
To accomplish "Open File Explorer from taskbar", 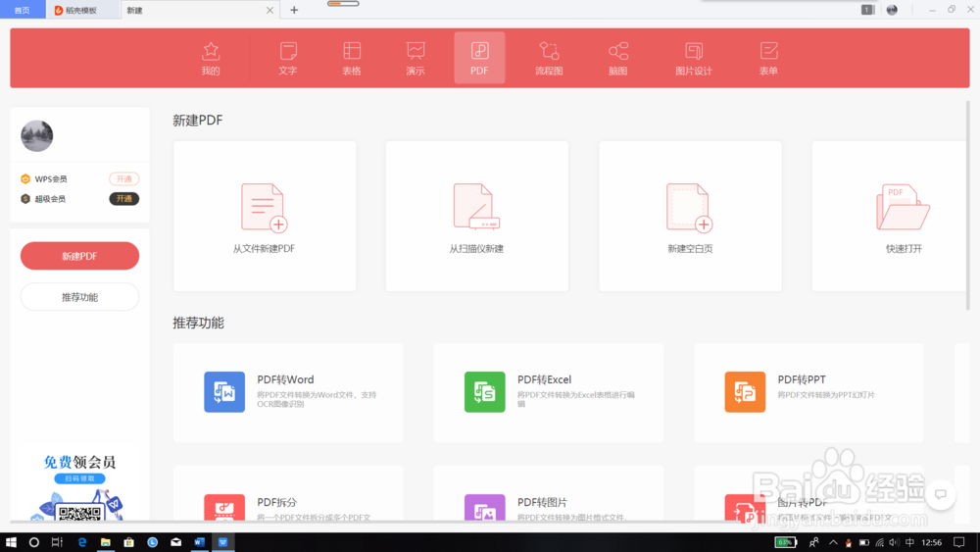I will point(105,542).
